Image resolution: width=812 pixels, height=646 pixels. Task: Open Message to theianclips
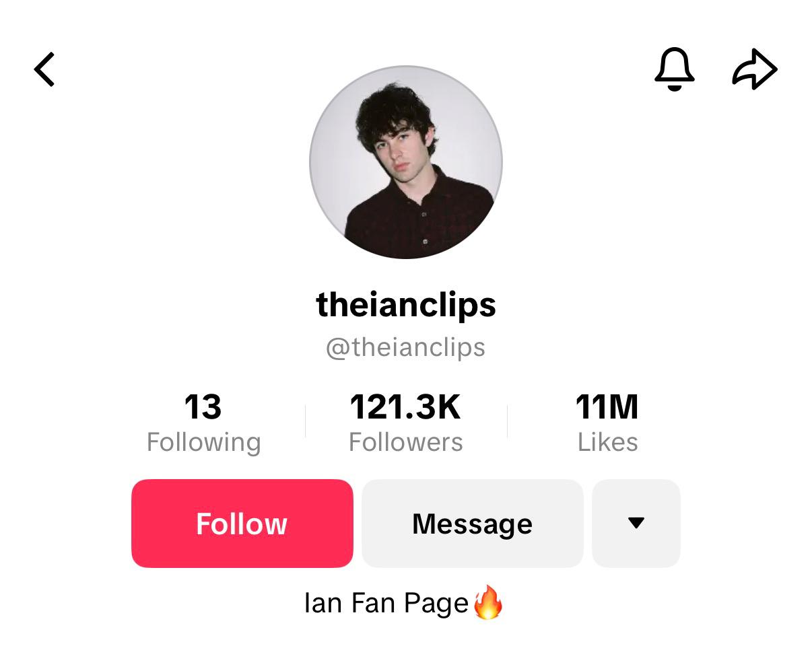pos(473,524)
